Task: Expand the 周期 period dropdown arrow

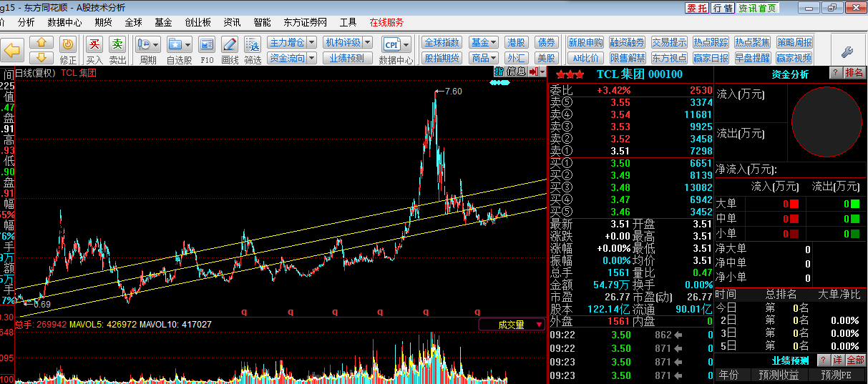Action: tap(157, 44)
